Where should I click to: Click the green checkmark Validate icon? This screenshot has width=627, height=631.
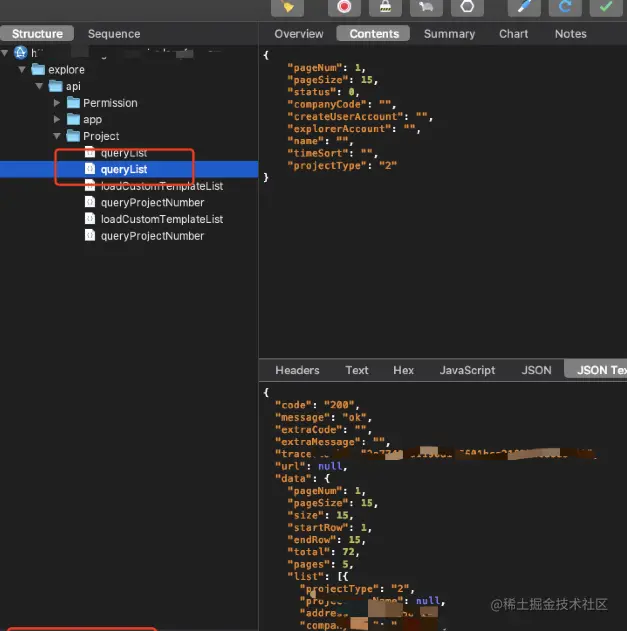pyautogui.click(x=606, y=7)
